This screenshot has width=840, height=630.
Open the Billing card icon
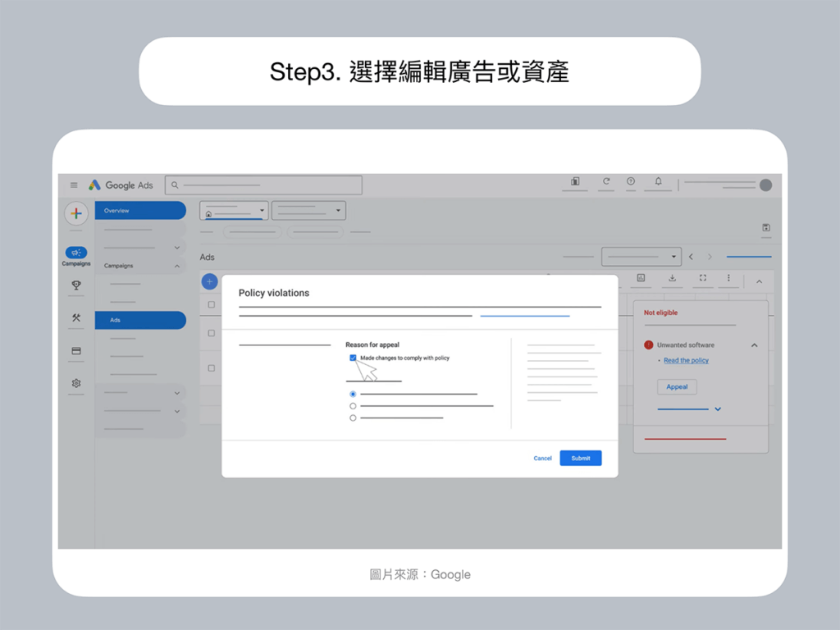(76, 351)
